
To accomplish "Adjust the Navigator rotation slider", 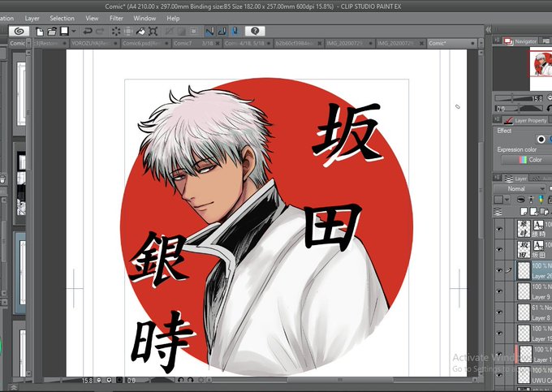I will tap(518, 109).
